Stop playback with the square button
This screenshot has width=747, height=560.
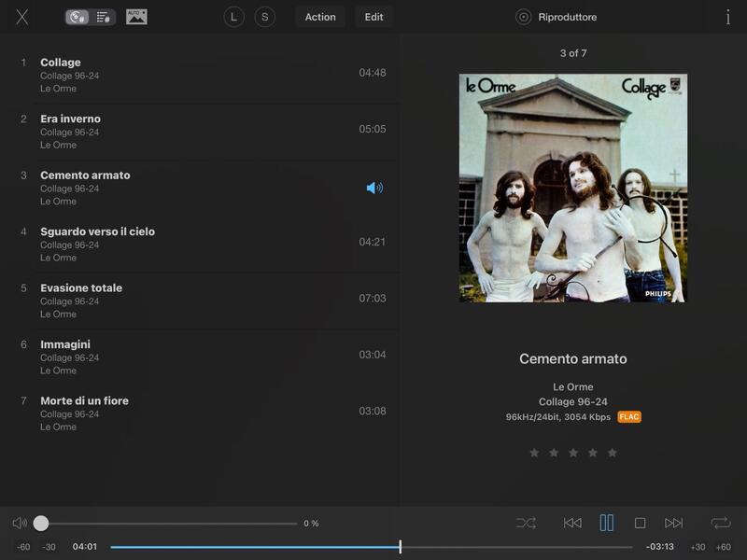[x=641, y=524]
